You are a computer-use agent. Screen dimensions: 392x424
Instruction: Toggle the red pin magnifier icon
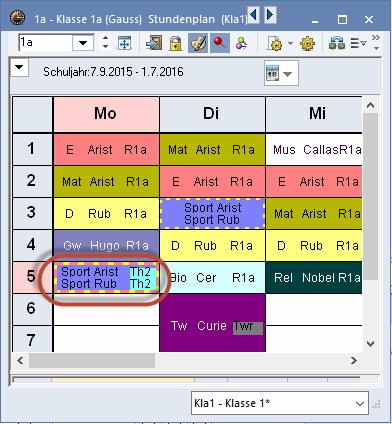click(x=220, y=43)
